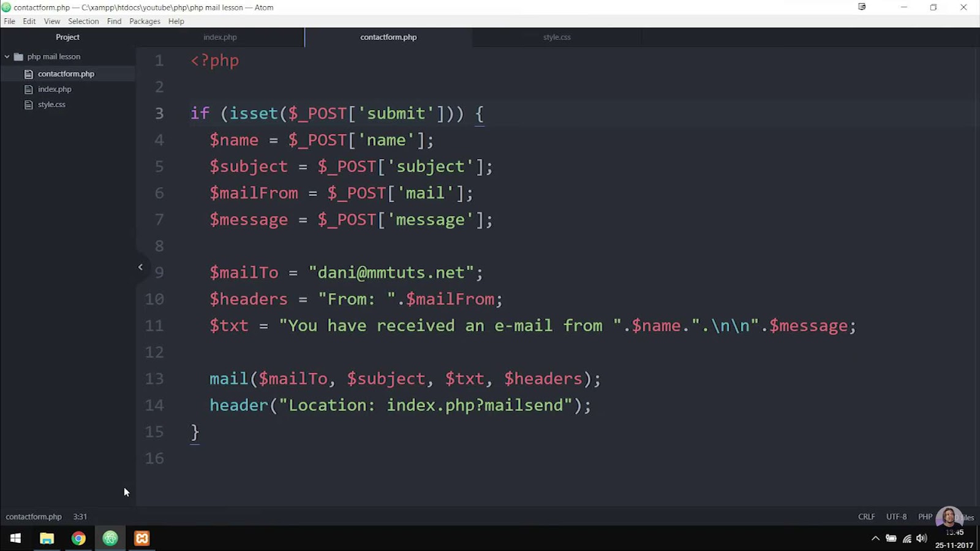Open File Explorer from the taskbar
This screenshot has height=551, width=980.
pos(47,538)
